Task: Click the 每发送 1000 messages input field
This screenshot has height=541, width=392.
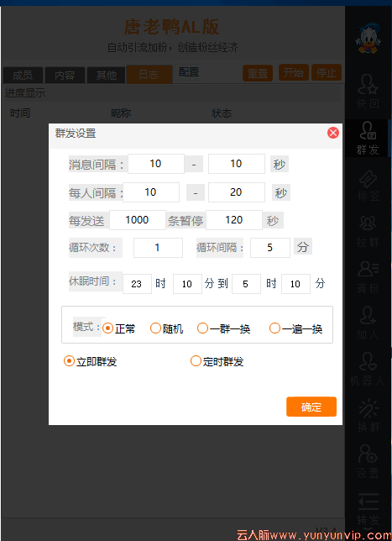Action: point(138,220)
